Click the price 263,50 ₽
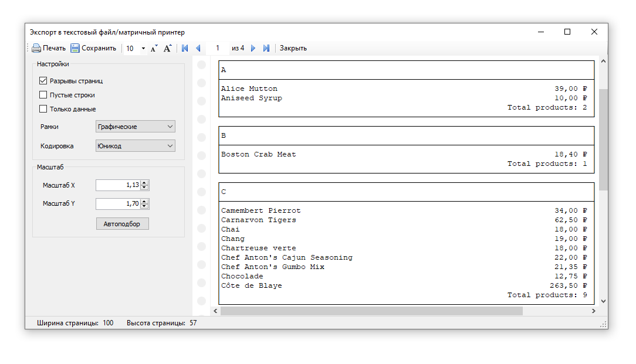Image resolution: width=636 pixels, height=364 pixels. 569,285
